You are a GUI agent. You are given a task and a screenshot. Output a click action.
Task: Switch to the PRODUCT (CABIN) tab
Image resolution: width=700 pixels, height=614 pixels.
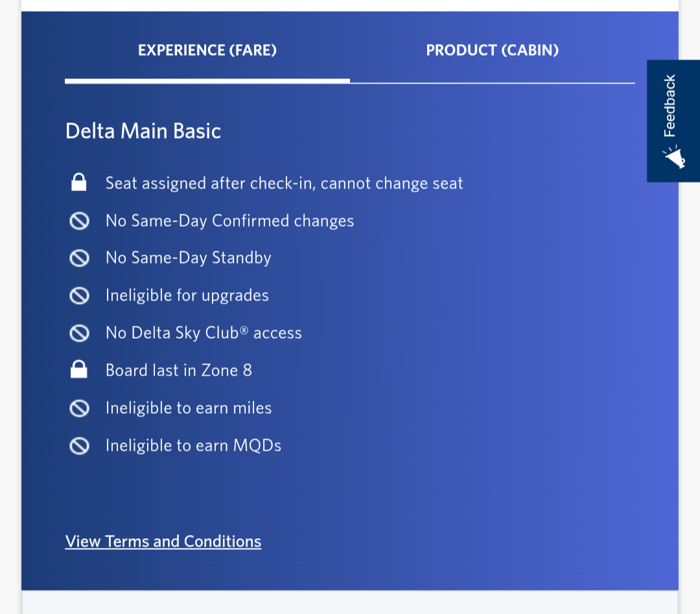pos(492,51)
